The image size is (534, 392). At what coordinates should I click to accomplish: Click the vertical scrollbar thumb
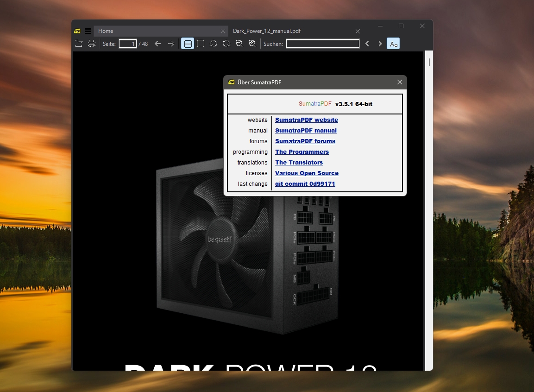429,63
